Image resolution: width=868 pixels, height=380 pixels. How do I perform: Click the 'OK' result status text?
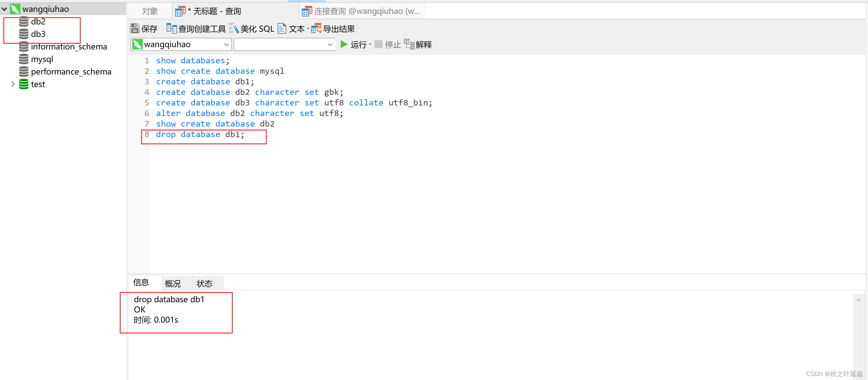point(139,309)
